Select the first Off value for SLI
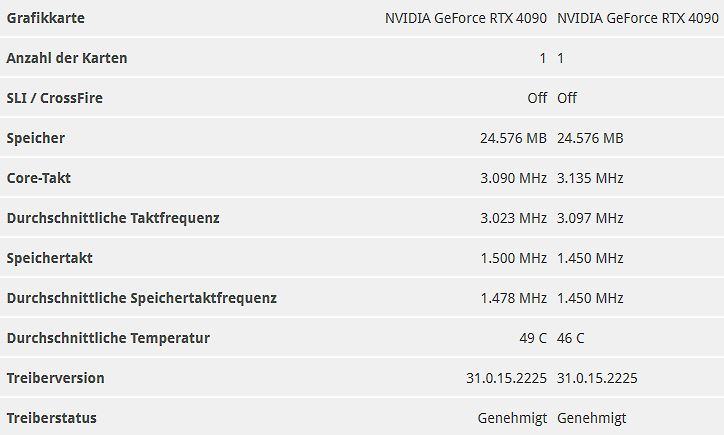 tap(537, 98)
